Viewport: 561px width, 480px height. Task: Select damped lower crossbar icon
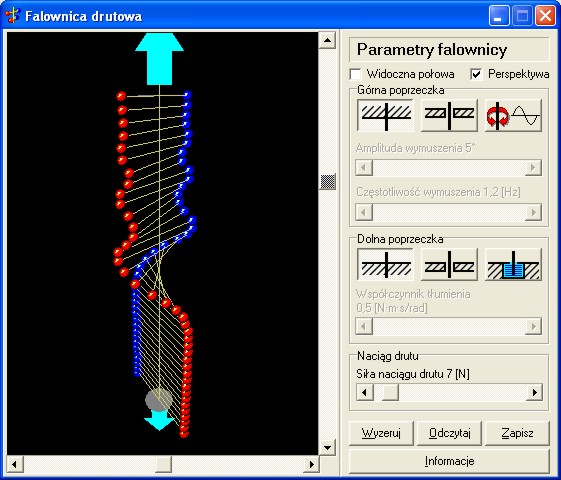[x=513, y=265]
